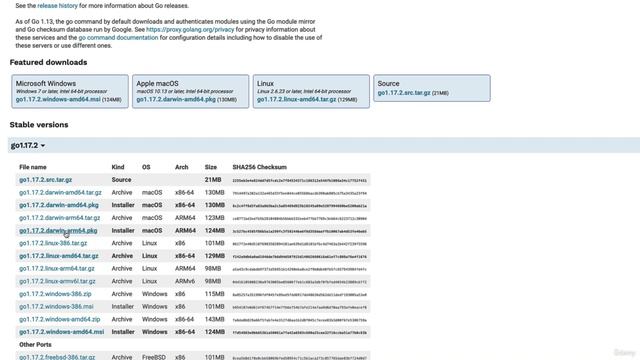
Task: Open the release history link
Action: (57, 6)
